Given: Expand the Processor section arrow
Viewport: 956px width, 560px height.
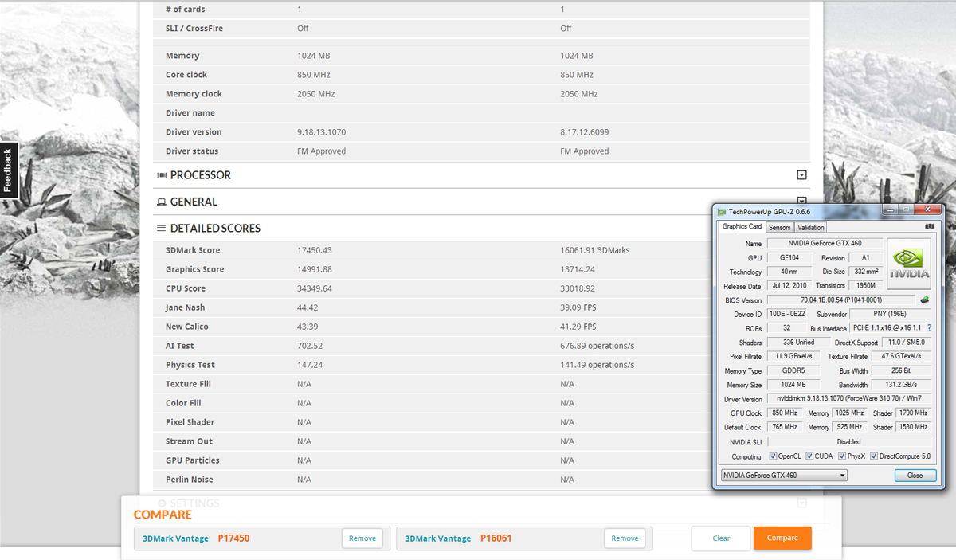Looking at the screenshot, I should (x=802, y=175).
